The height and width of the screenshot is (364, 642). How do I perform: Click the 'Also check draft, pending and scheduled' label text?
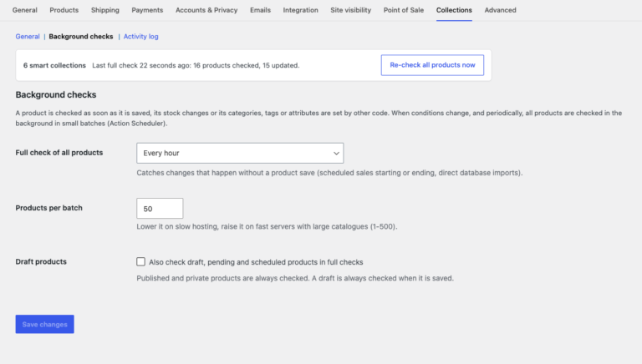click(x=256, y=262)
